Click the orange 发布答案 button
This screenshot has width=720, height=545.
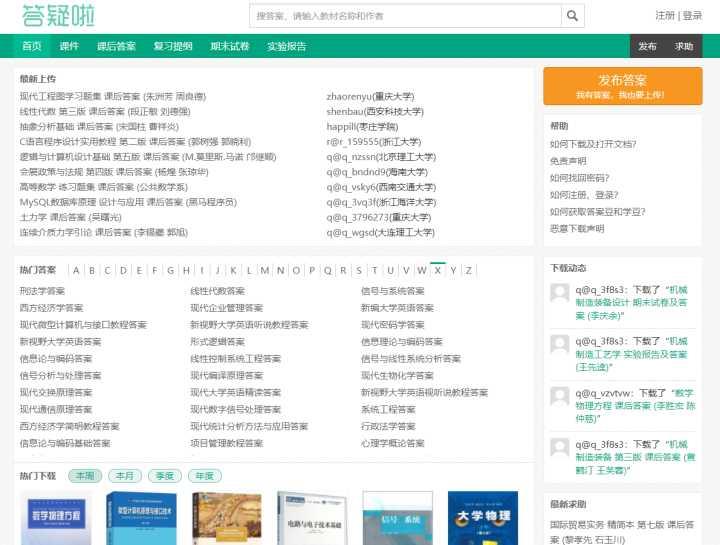pyautogui.click(x=623, y=86)
